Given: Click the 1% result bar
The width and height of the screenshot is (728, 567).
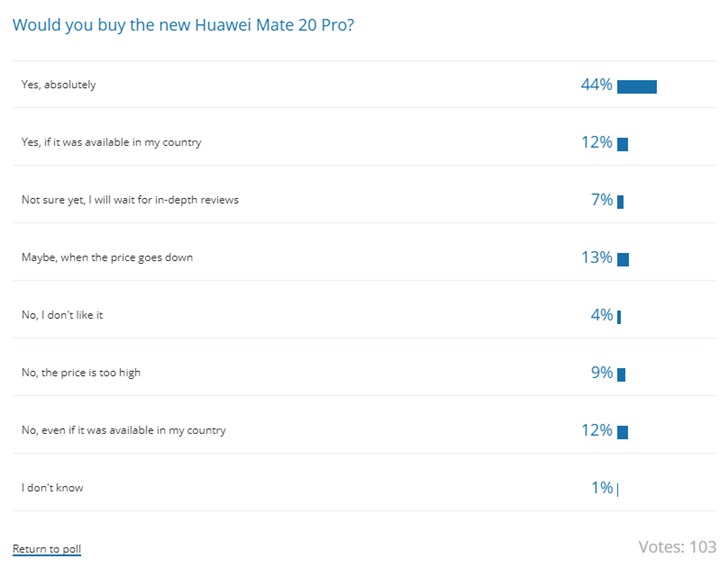Looking at the screenshot, I should point(618,490).
